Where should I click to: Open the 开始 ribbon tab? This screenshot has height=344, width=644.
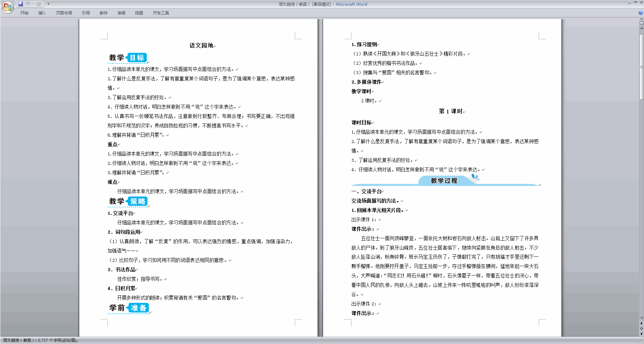coord(24,13)
